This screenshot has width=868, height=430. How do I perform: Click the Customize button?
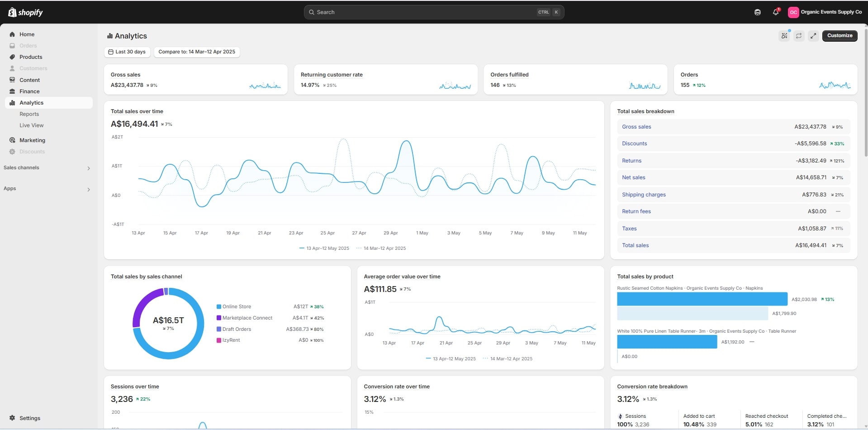[x=840, y=36]
